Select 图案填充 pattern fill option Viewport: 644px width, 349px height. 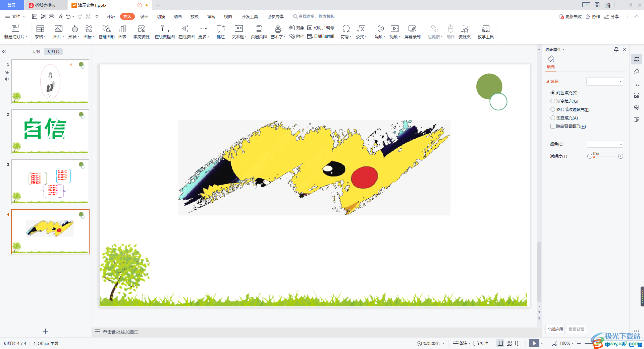564,118
